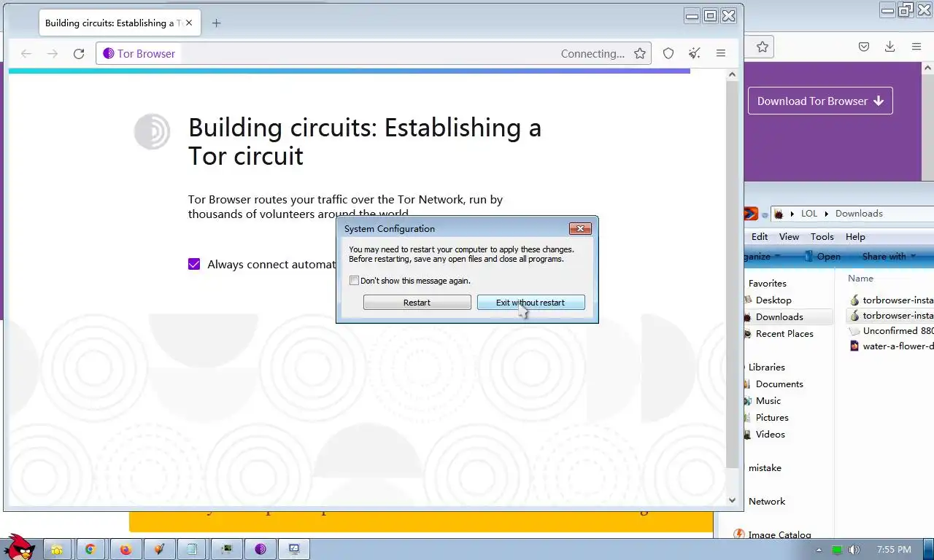This screenshot has height=560, width=934.
Task: Expand the arrow before Downloads in breadcrumb
Action: pyautogui.click(x=827, y=214)
